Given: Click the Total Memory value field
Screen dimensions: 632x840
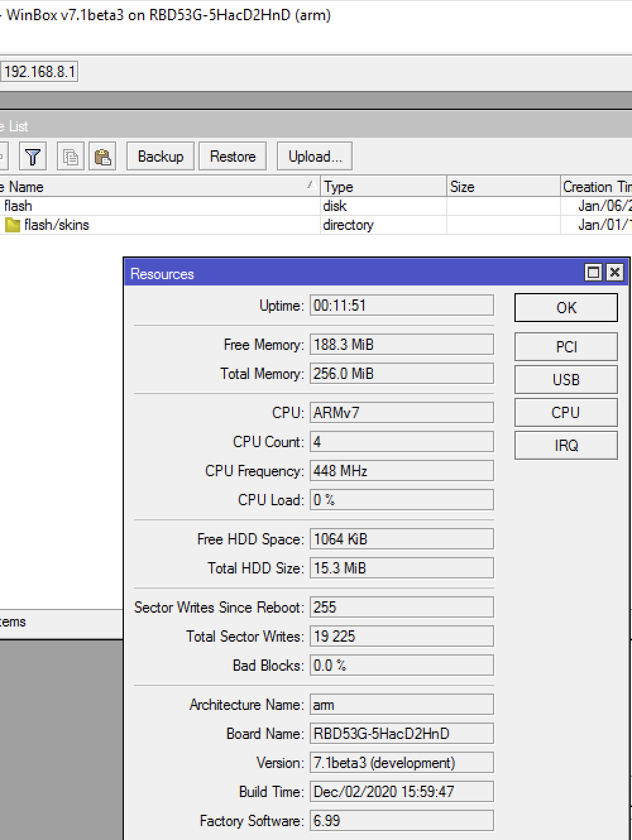Looking at the screenshot, I should coord(402,374).
